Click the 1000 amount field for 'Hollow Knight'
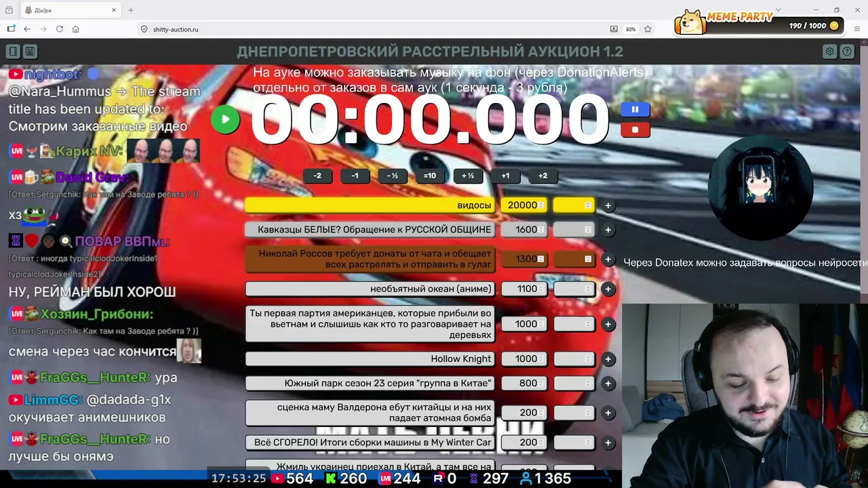 click(x=524, y=359)
